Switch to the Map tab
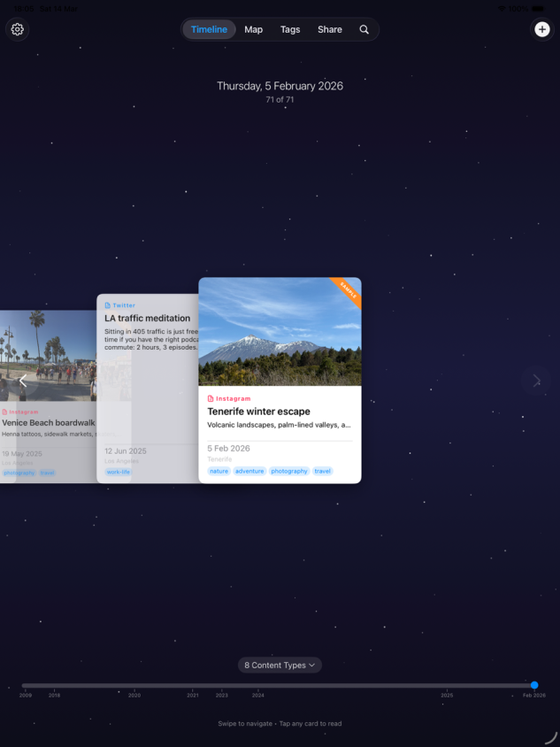This screenshot has width=560, height=747. (x=253, y=29)
